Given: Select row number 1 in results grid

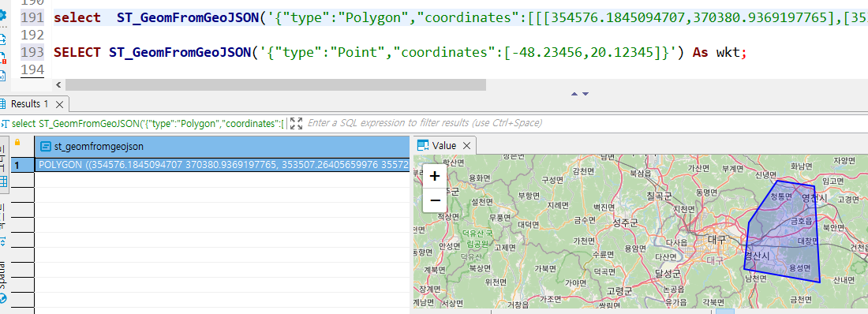Looking at the screenshot, I should tap(17, 165).
